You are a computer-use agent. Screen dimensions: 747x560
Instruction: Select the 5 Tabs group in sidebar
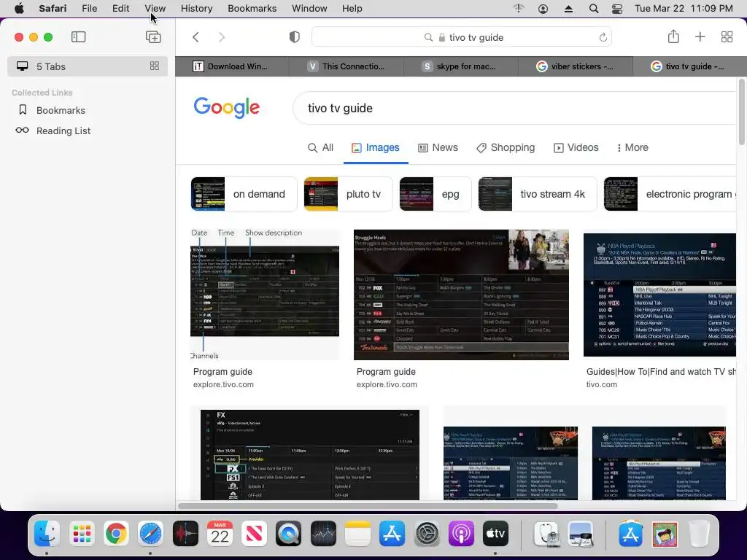click(x=88, y=66)
